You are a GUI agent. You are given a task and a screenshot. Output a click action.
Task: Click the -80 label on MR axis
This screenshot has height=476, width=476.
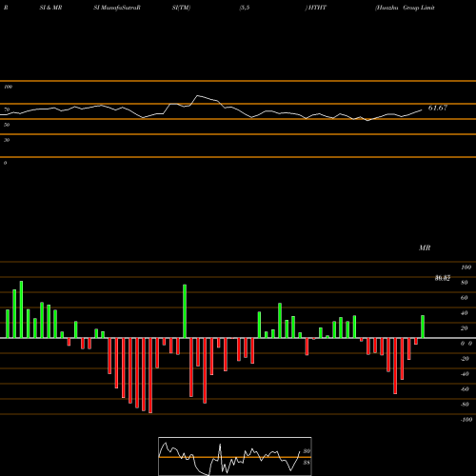[x=465, y=405]
